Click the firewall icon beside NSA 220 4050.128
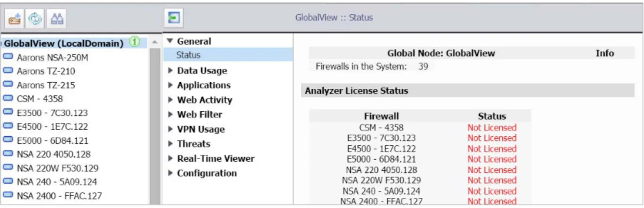The width and height of the screenshot is (644, 208). tap(8, 154)
